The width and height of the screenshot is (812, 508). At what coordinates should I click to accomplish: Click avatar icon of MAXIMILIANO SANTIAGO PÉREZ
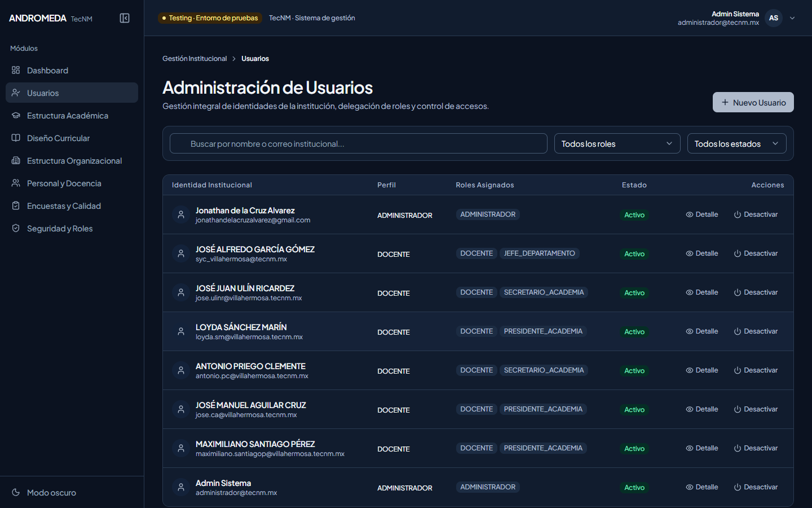(181, 448)
